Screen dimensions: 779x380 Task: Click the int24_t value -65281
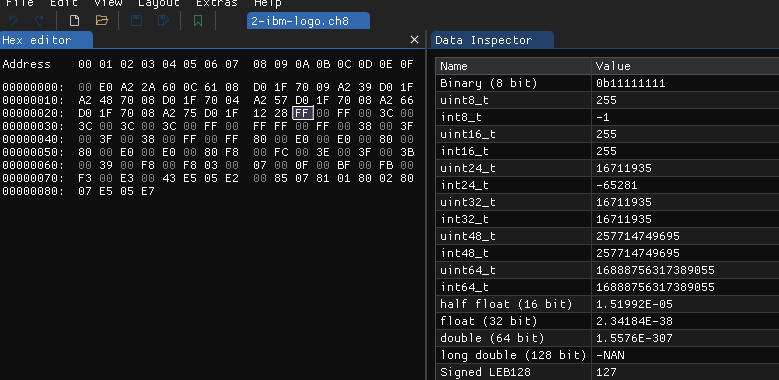coord(617,185)
